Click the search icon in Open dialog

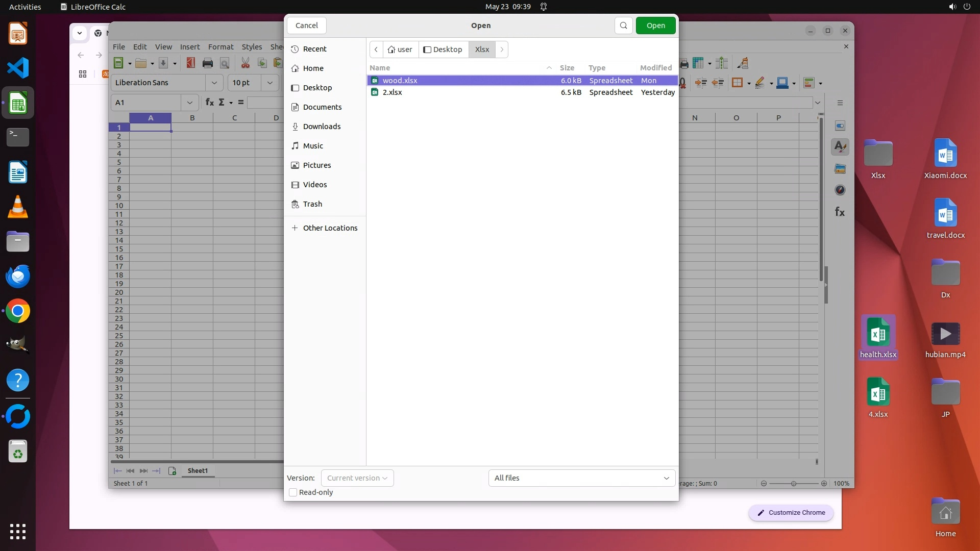pyautogui.click(x=623, y=26)
